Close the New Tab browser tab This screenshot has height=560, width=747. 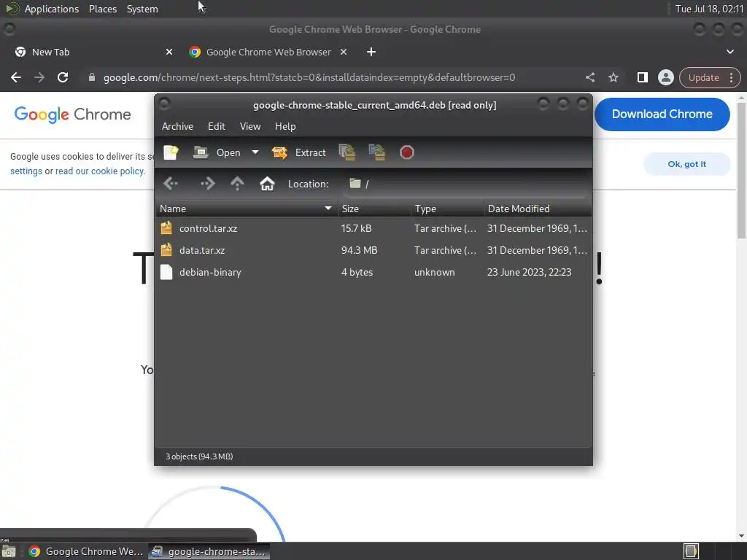coord(169,52)
